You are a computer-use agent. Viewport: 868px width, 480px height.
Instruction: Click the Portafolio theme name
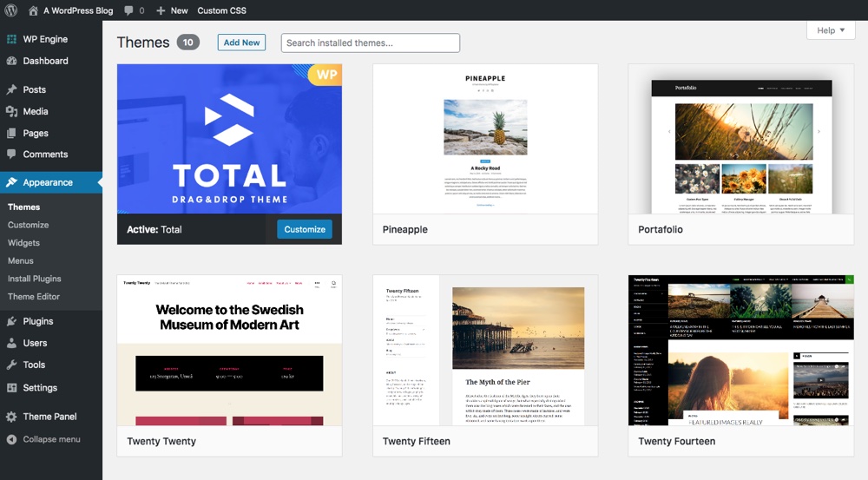pyautogui.click(x=661, y=229)
